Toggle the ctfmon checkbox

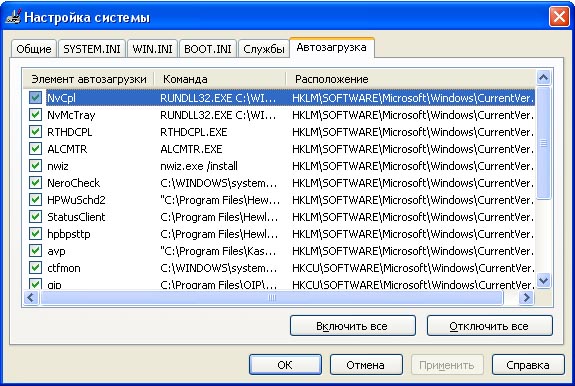point(35,268)
